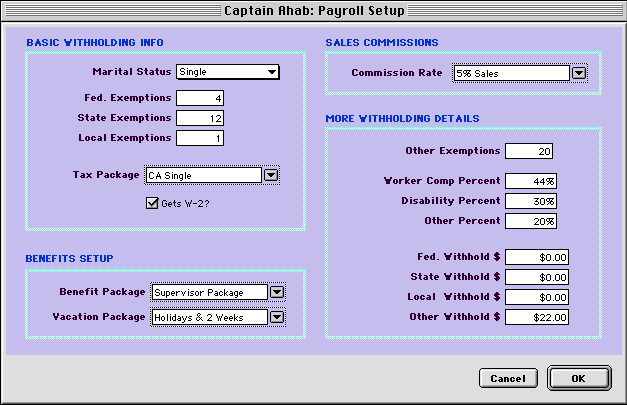Expand the Benefit Package dropdown arrow

[x=277, y=292]
